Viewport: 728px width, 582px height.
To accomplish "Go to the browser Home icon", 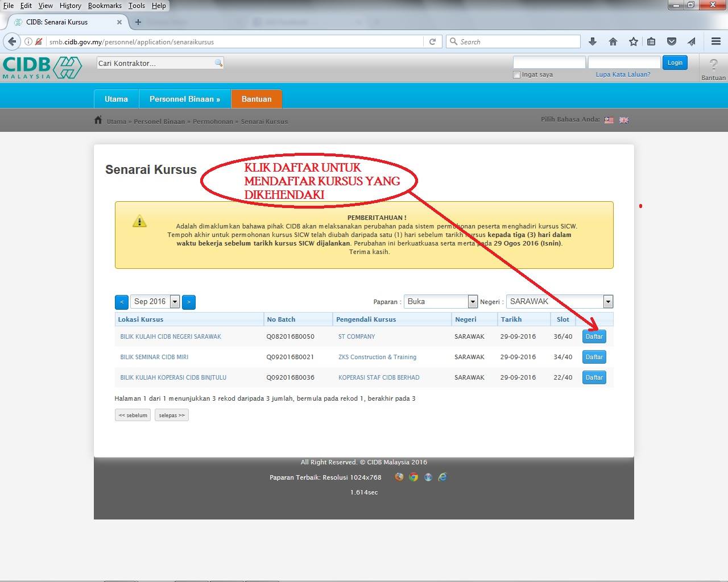I will point(613,41).
